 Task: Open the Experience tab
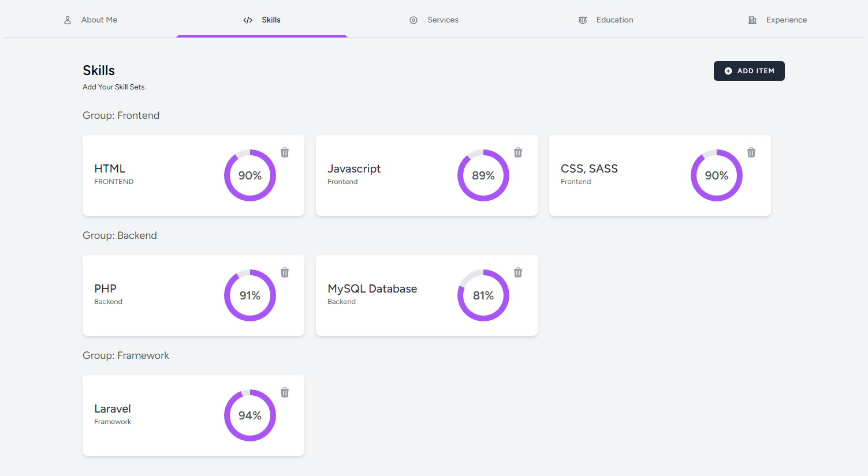(x=786, y=20)
